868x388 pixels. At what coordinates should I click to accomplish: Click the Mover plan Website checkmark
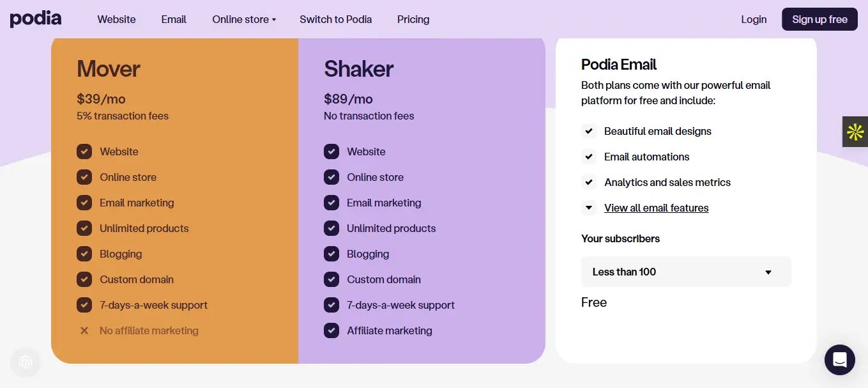[x=84, y=151]
